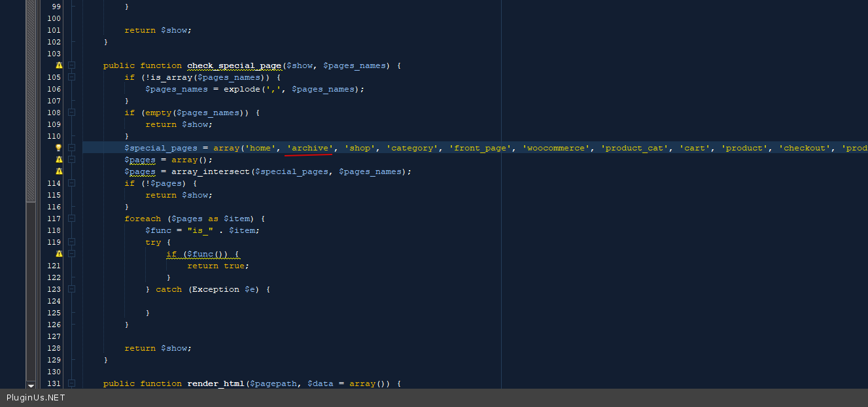868x407 pixels.
Task: Collapse the foreach block on line 117
Action: (x=71, y=219)
